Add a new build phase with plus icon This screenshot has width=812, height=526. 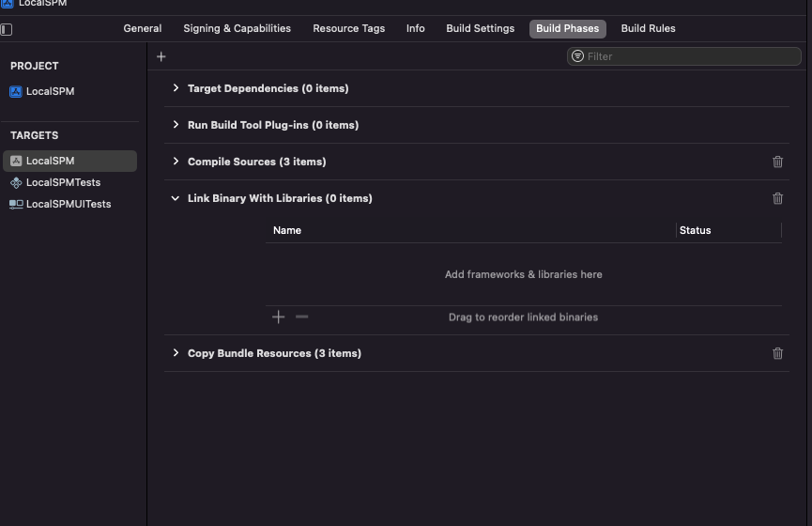(x=161, y=56)
